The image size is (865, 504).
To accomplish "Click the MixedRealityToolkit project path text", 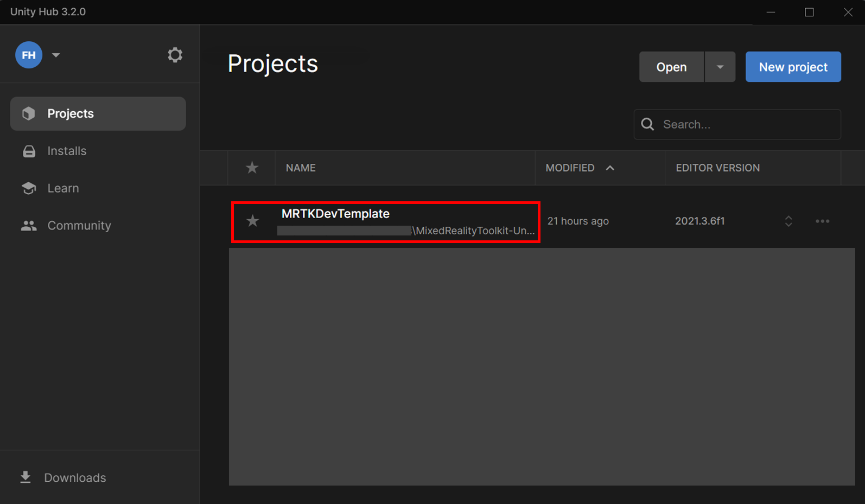I will 473,231.
